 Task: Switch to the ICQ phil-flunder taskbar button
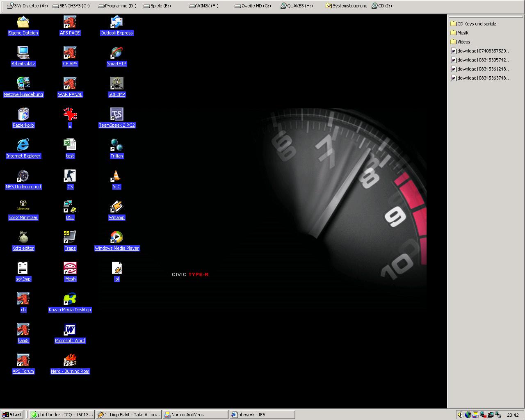point(62,415)
